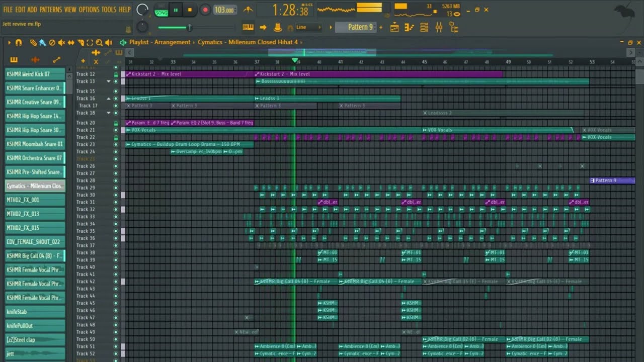Click the tempo field showing 103.000
644x362 pixels.
[224, 10]
